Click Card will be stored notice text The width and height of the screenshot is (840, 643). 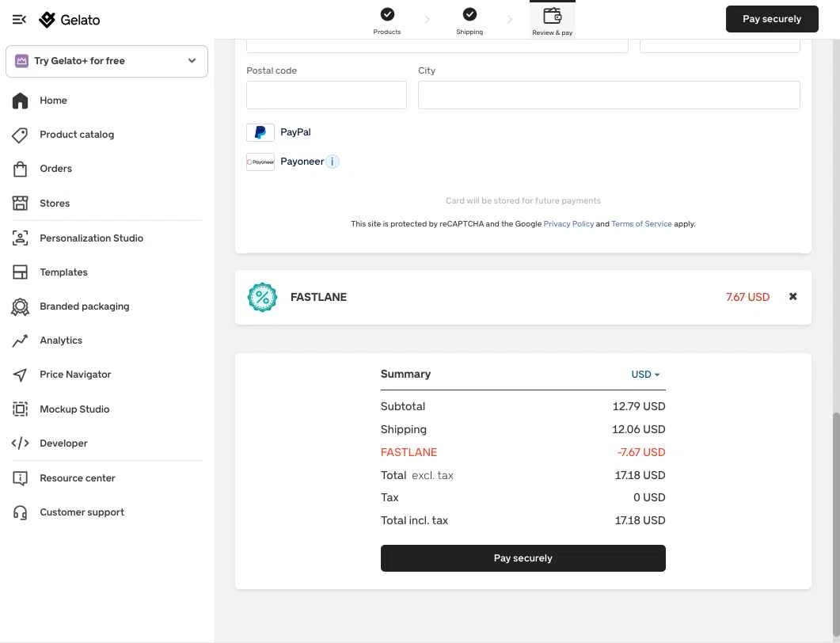523,200
